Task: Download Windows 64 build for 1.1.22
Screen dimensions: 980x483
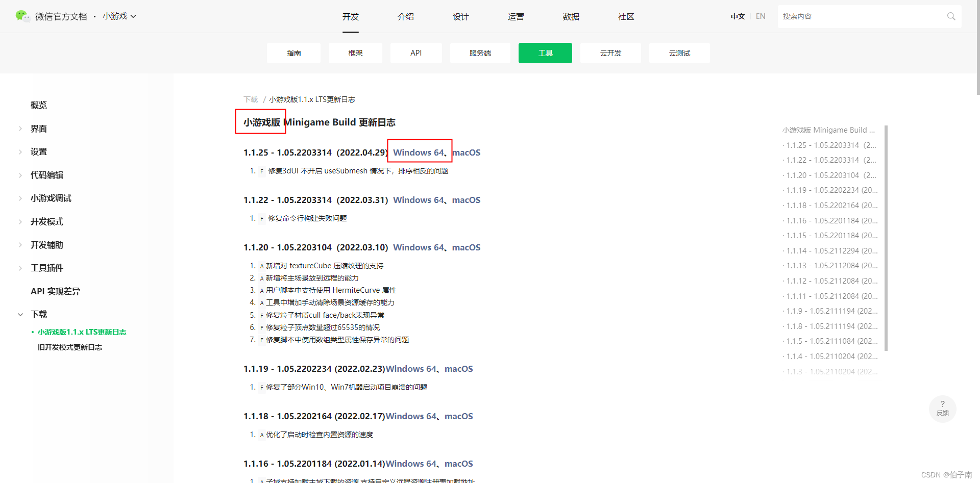Action: (x=419, y=200)
